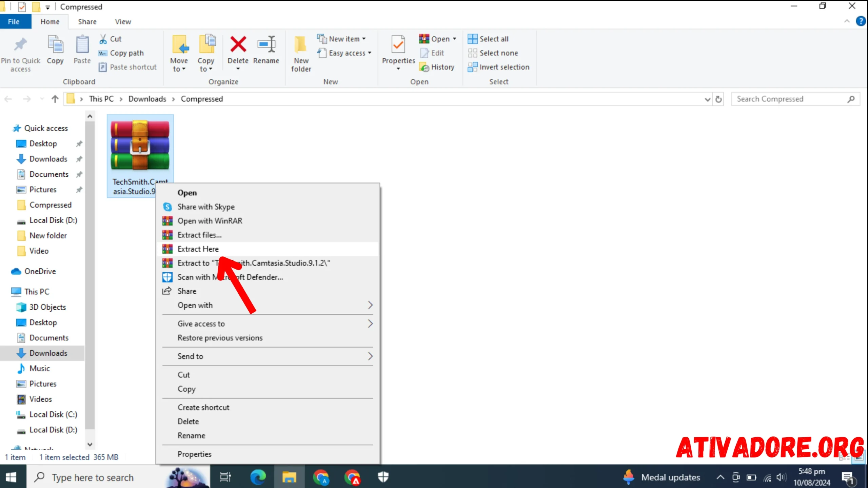Switch to the View ribbon tab
This screenshot has height=488, width=868.
(x=123, y=22)
